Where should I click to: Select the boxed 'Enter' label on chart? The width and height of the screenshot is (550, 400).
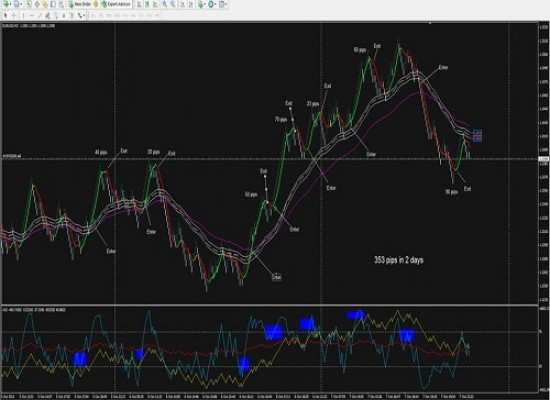(277, 277)
